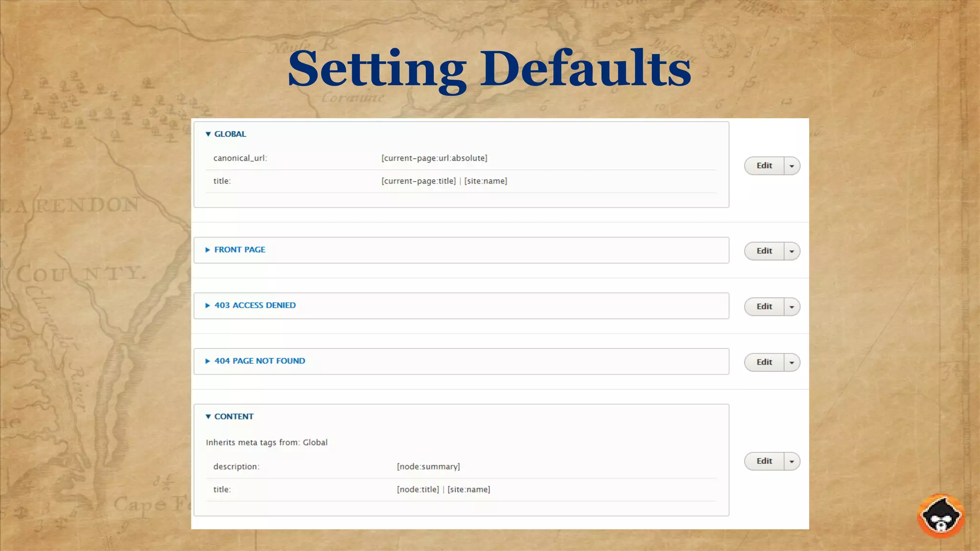
Task: Click the description: label in Content
Action: (236, 467)
